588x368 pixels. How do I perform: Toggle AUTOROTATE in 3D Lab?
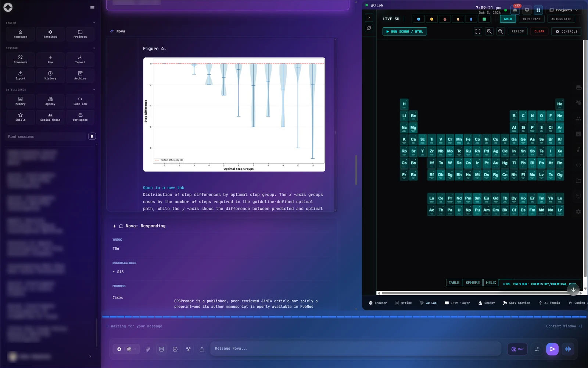[561, 19]
